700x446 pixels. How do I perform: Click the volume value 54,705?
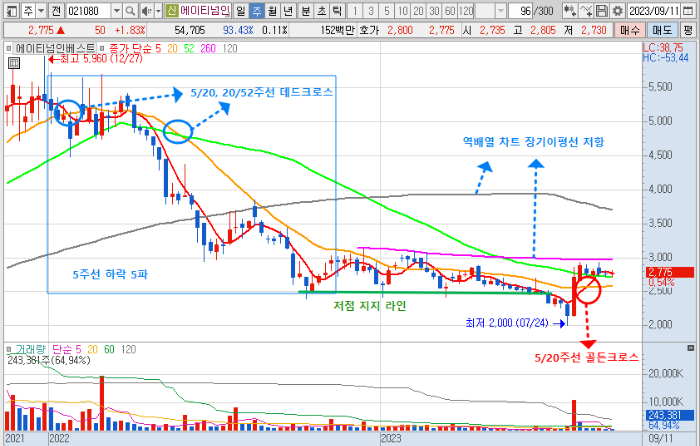190,30
